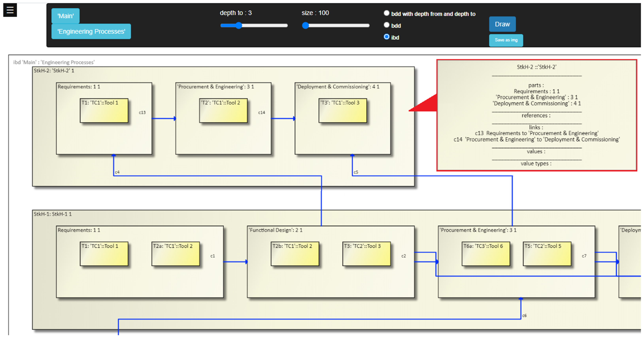This screenshot has width=644, height=338.
Task: Select the ibd radio button
Action: pos(386,37)
